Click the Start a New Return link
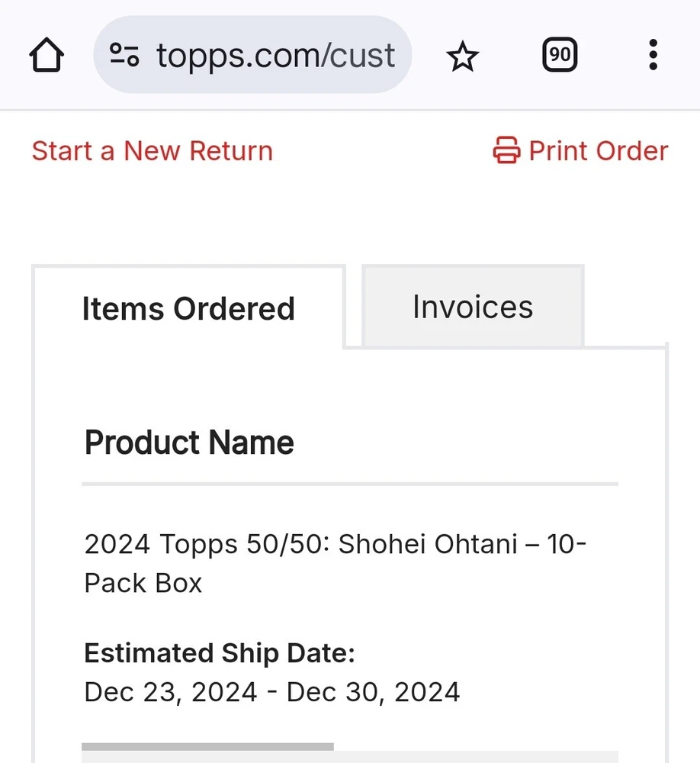The image size is (700, 763). (152, 150)
